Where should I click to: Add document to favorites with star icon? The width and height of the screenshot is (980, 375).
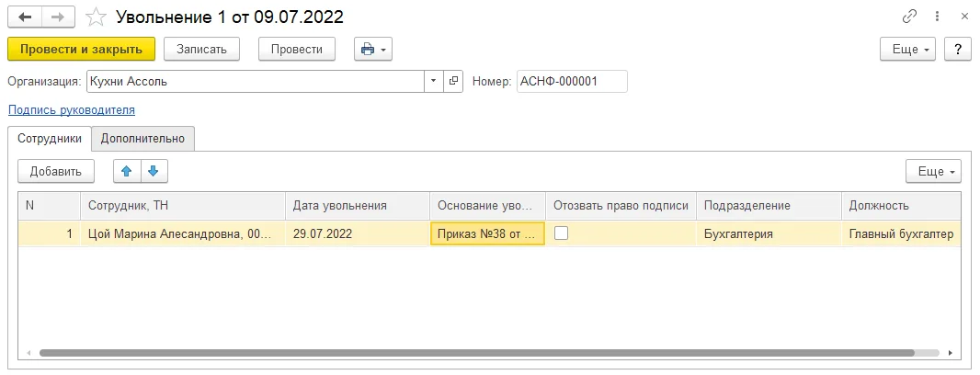coord(96,17)
